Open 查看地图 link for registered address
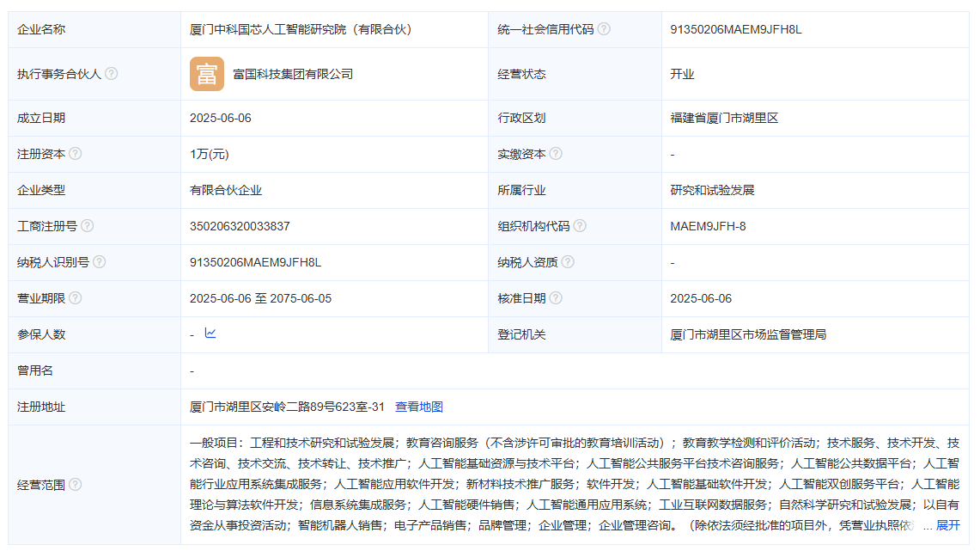 click(419, 407)
